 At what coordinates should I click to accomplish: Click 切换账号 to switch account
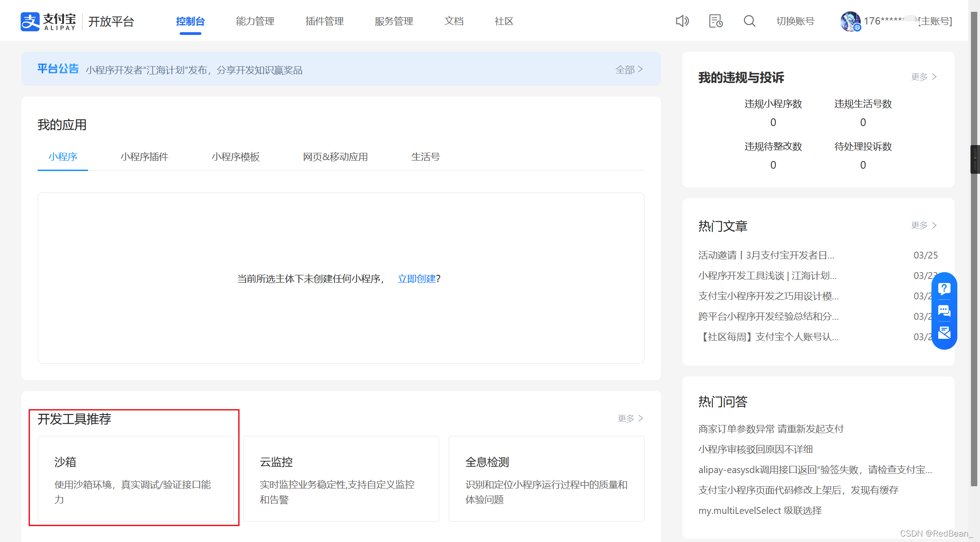pyautogui.click(x=795, y=21)
